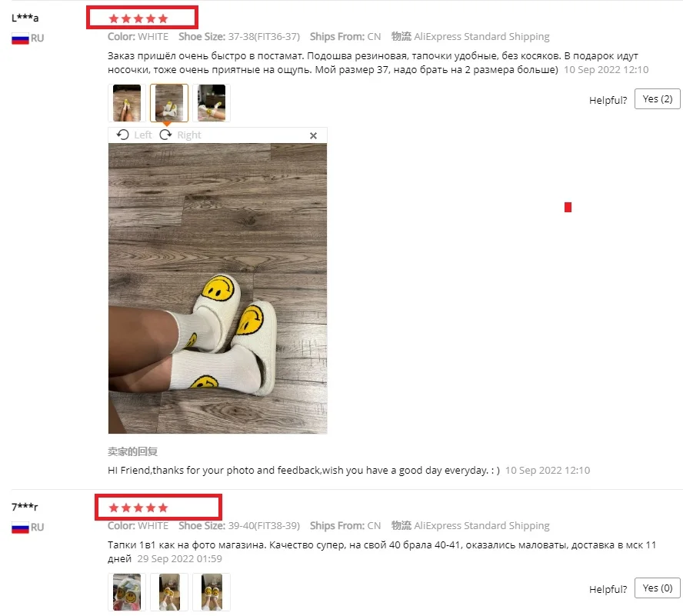Open third thumbnail in 7***r's review

point(212,592)
